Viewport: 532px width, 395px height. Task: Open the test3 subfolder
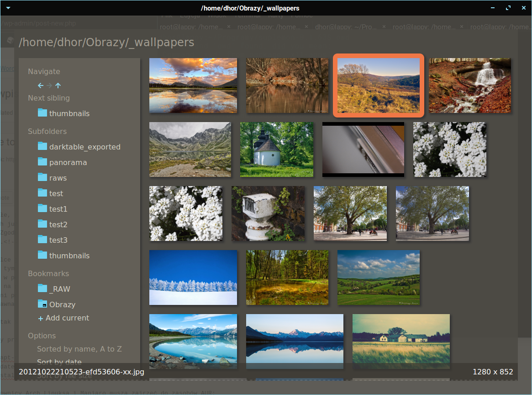[53, 240]
